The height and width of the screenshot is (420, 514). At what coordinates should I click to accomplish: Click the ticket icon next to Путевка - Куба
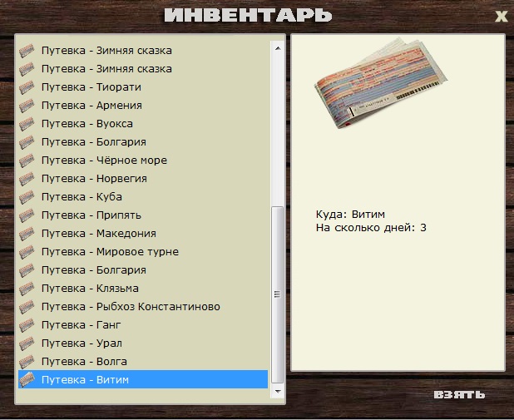click(x=27, y=197)
